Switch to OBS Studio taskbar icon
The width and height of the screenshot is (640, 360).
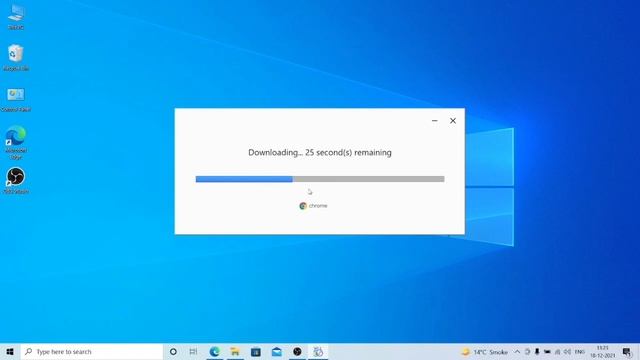pyautogui.click(x=297, y=351)
